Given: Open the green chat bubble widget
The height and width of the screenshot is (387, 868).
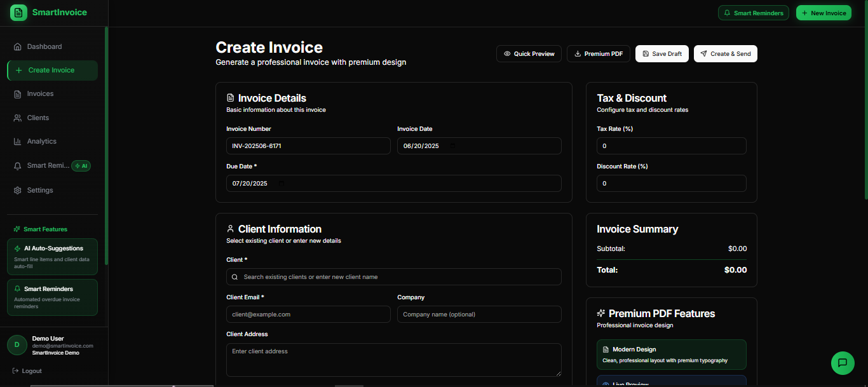Looking at the screenshot, I should pyautogui.click(x=843, y=363).
